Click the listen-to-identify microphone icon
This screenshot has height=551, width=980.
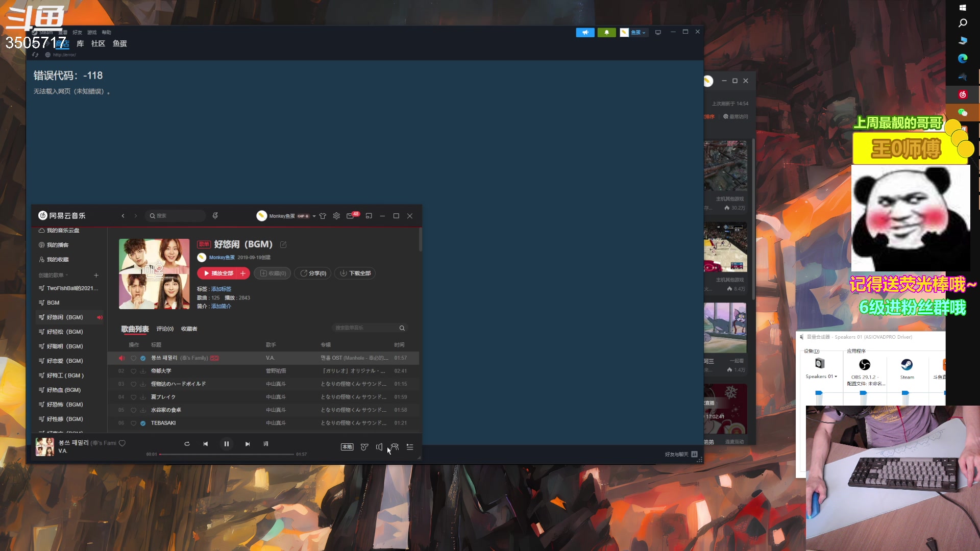[x=215, y=216]
